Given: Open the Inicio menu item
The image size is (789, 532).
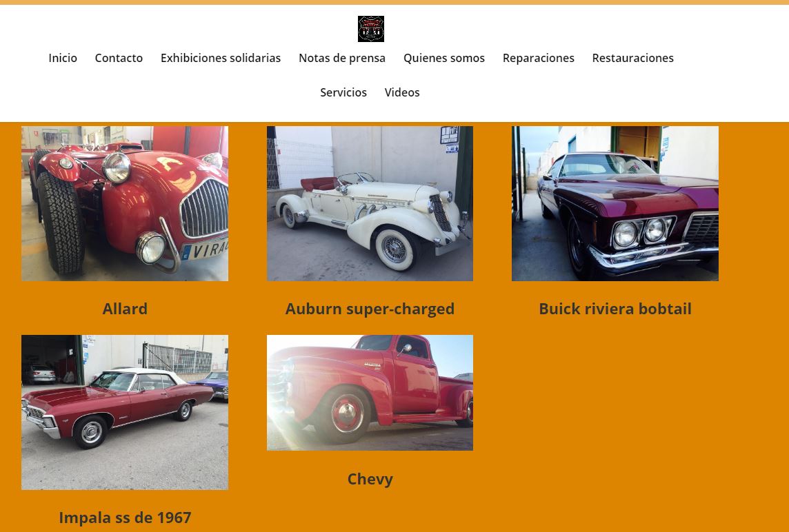Looking at the screenshot, I should click(x=63, y=58).
